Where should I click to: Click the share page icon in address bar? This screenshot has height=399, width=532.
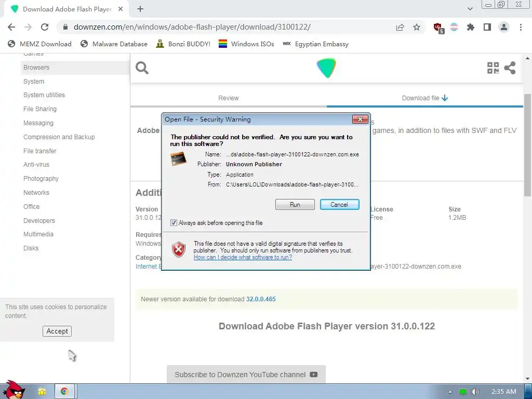pos(400,27)
